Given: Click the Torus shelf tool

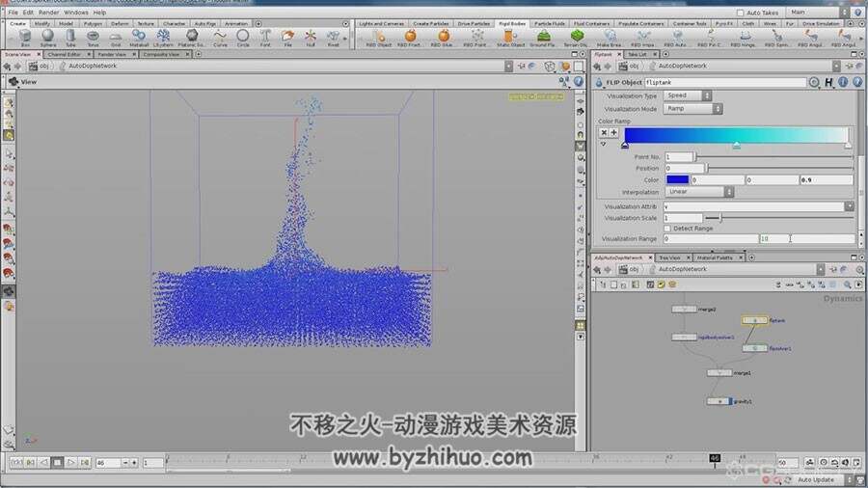Looking at the screenshot, I should click(x=93, y=38).
